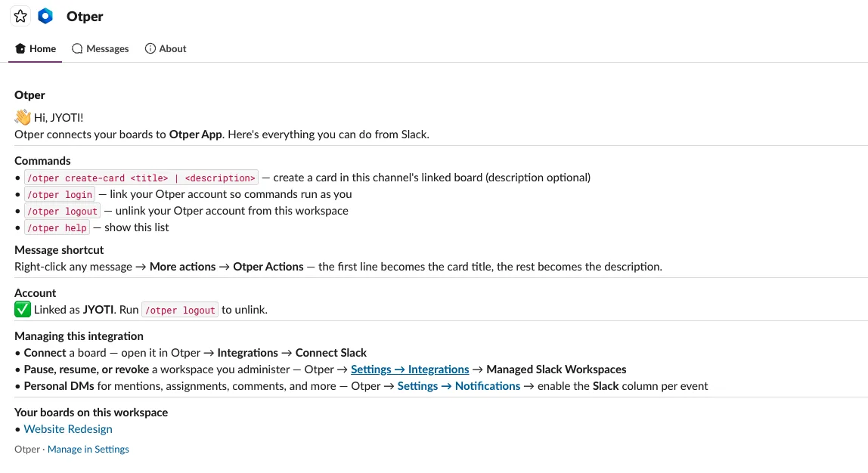
Task: Click the blue Otper hexagon app icon
Action: coord(45,16)
